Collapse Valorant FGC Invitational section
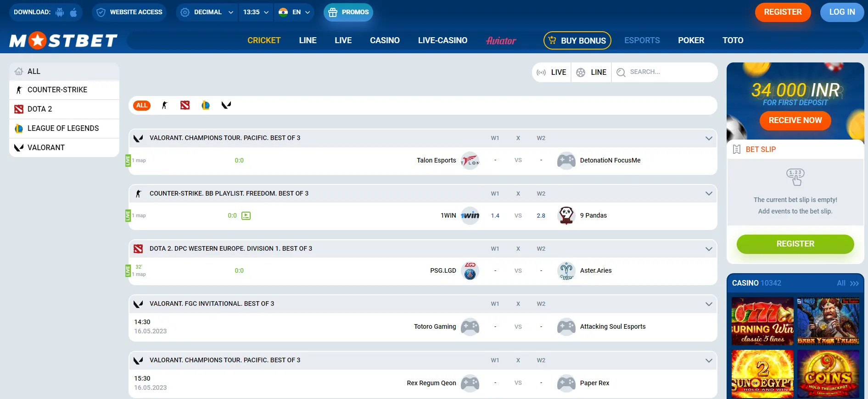The height and width of the screenshot is (399, 868). pyautogui.click(x=709, y=304)
